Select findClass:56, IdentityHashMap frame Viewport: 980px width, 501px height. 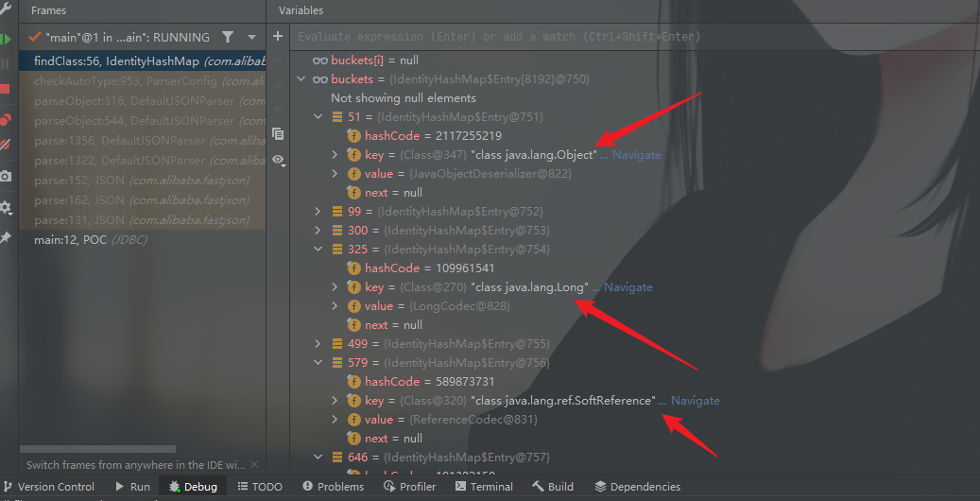pyautogui.click(x=143, y=61)
